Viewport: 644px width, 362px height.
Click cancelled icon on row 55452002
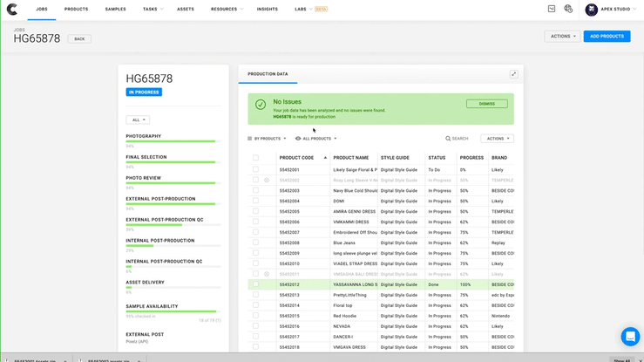pyautogui.click(x=267, y=180)
